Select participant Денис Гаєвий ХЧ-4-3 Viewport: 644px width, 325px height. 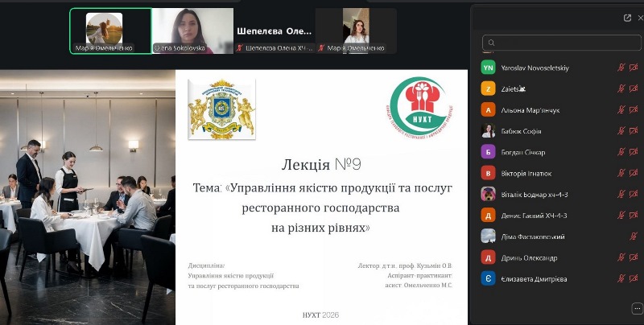point(560,215)
